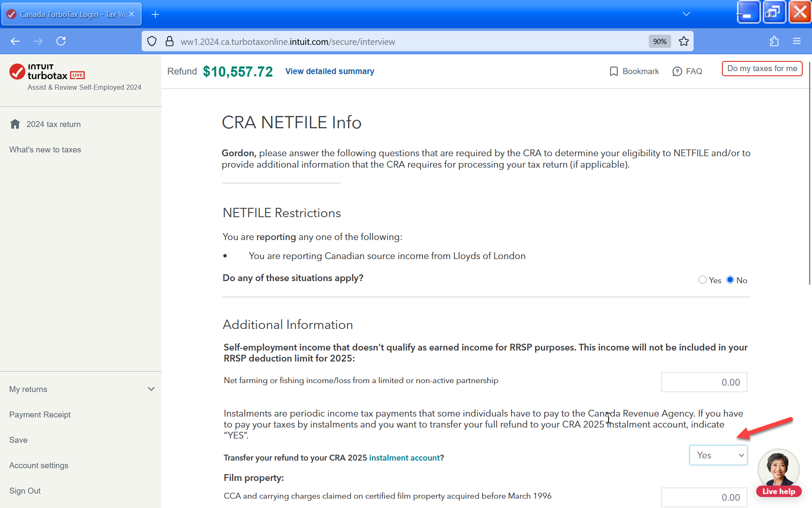
Task: Open Payment Receipt in sidebar
Action: 40,414
